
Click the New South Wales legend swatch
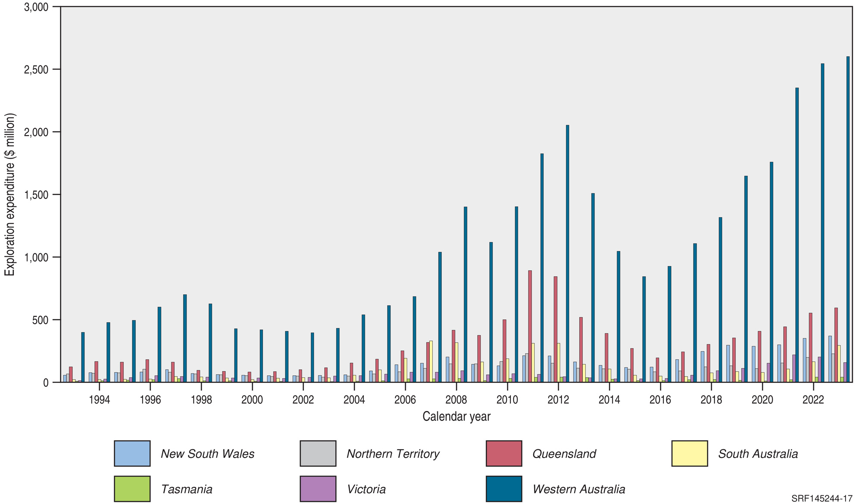[x=131, y=453]
